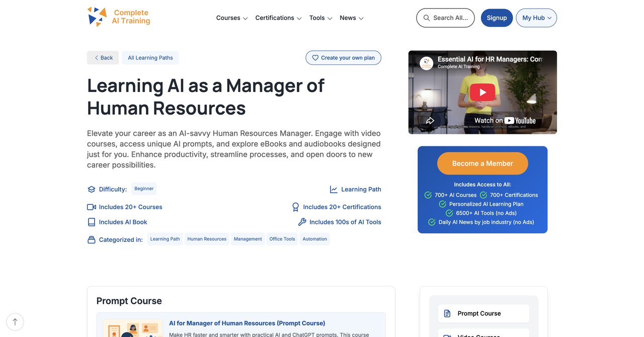Play the YouTube video
Viewport: 644px width, 337px height.
(x=482, y=92)
